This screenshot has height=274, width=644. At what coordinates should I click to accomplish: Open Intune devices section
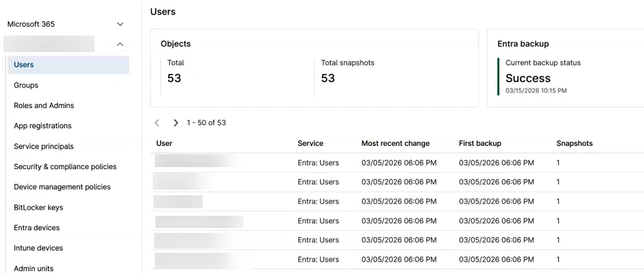point(38,248)
